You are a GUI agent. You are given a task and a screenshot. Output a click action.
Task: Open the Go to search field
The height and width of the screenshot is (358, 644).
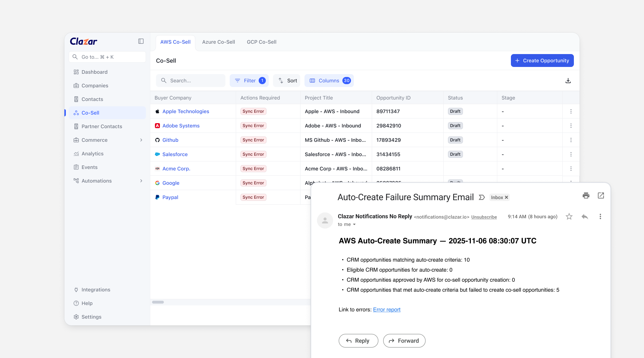pos(107,57)
